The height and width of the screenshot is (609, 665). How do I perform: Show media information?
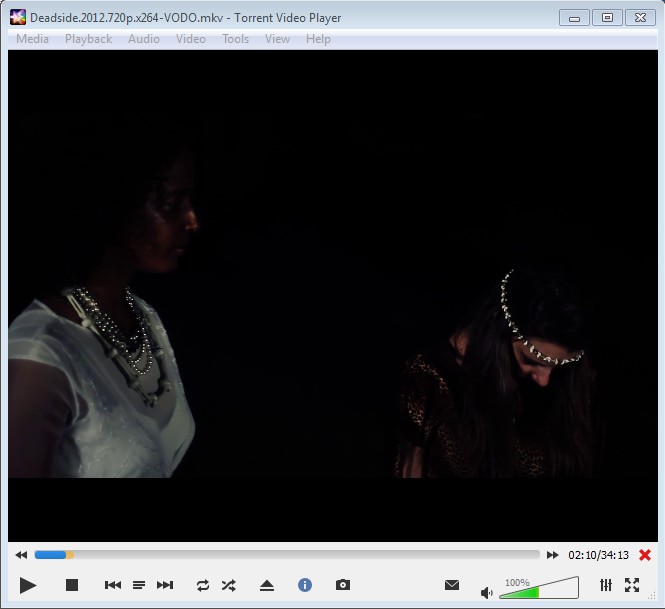coord(305,585)
